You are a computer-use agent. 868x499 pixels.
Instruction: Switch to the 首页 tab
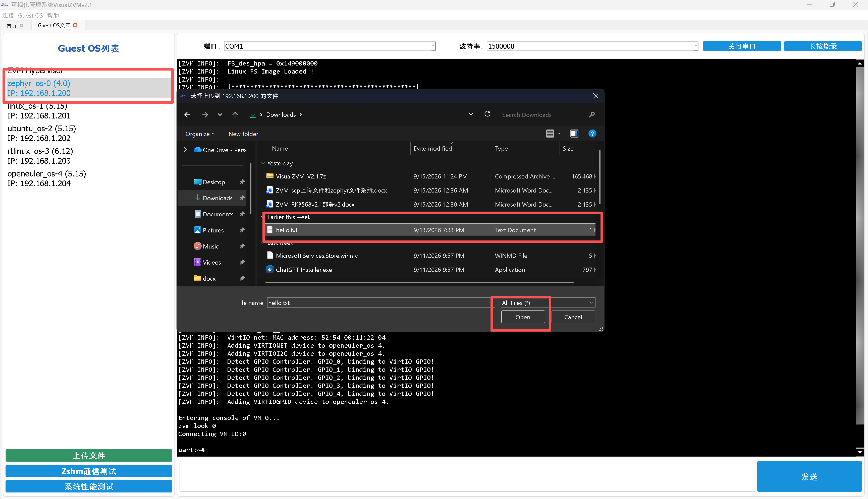12,26
